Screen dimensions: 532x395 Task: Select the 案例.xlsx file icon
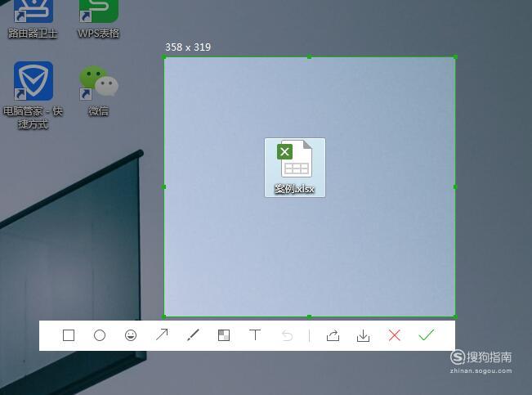[294, 159]
